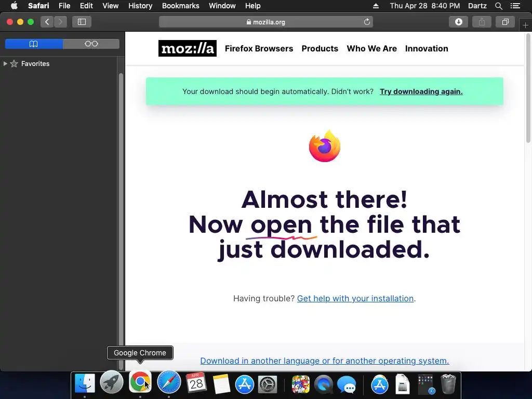Open the File menu

[64, 6]
